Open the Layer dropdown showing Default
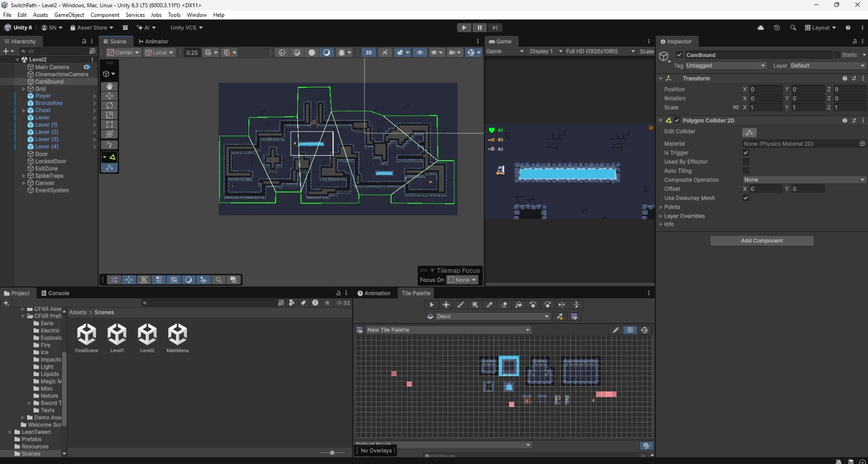Viewport: 868px width, 464px height. point(828,66)
